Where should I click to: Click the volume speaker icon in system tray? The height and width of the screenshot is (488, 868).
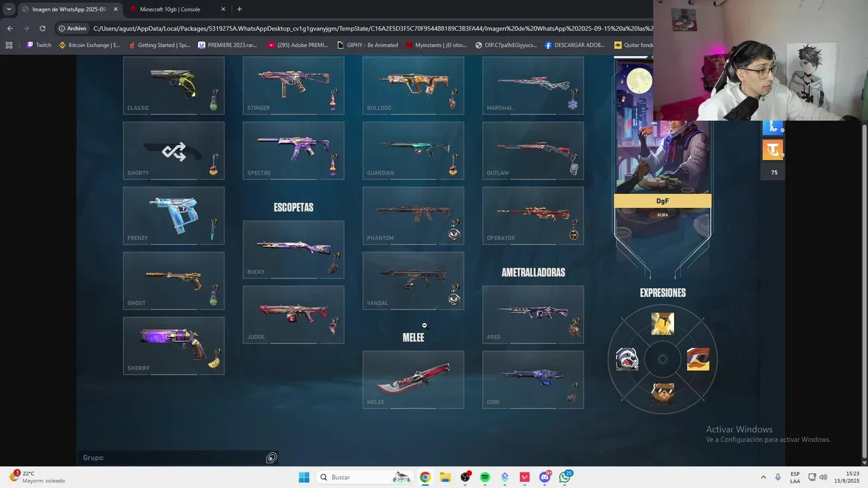tap(823, 477)
